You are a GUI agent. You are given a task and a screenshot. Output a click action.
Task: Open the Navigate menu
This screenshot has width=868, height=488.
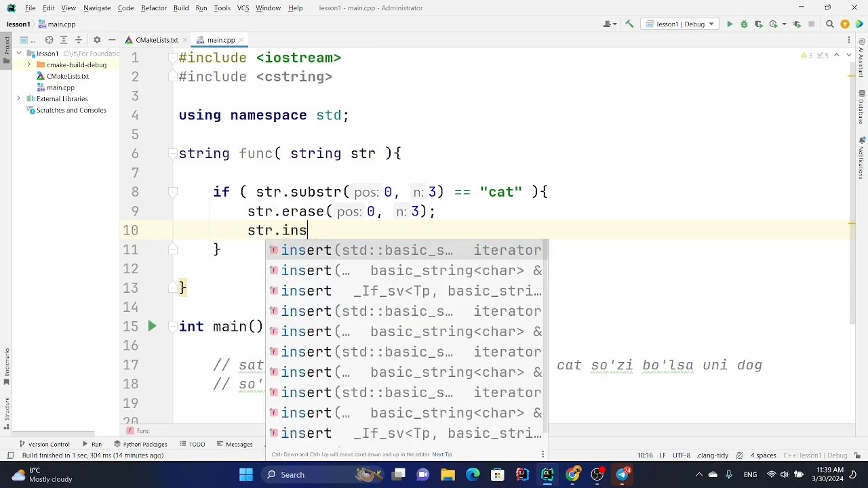pos(97,8)
